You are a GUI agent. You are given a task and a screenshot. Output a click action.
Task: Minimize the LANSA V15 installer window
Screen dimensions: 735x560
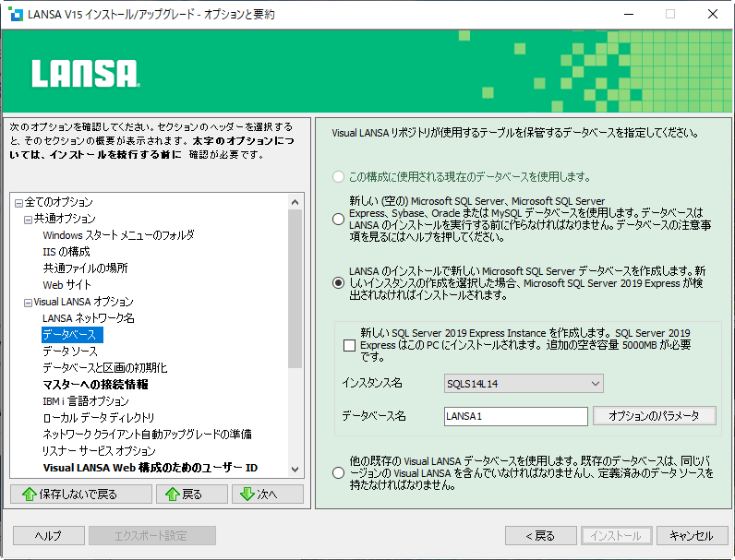[x=629, y=14]
